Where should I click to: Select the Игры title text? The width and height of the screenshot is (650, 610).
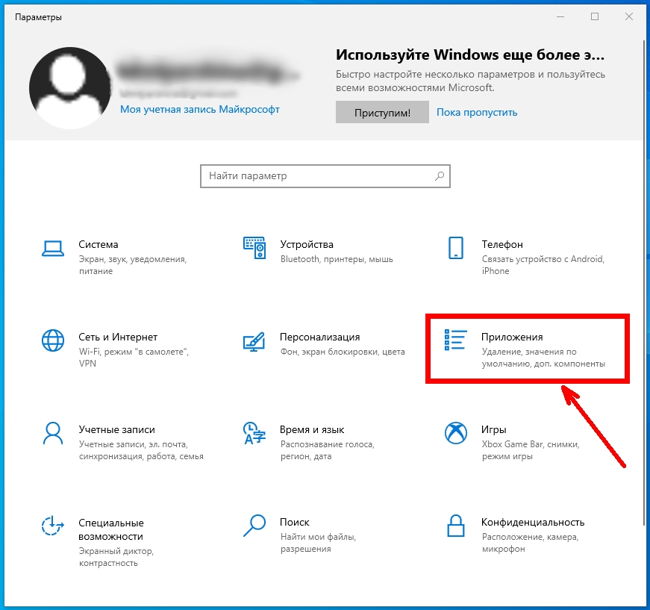(493, 430)
